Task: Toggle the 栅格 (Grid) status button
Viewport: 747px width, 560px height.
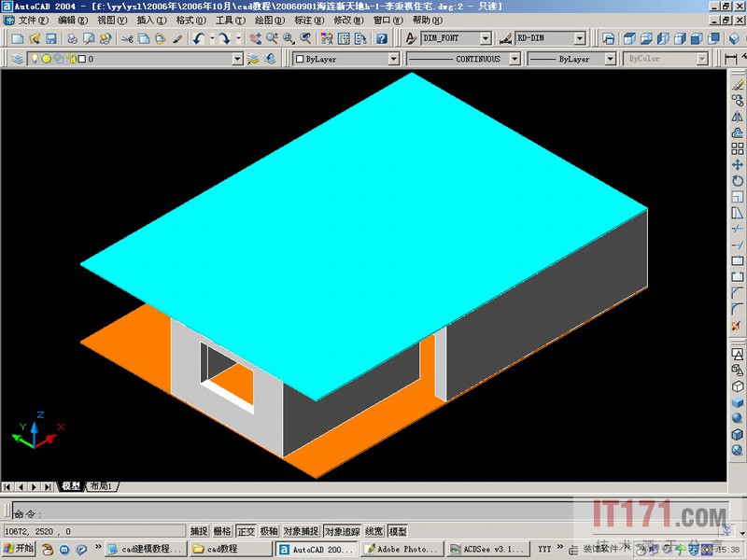Action: (222, 531)
